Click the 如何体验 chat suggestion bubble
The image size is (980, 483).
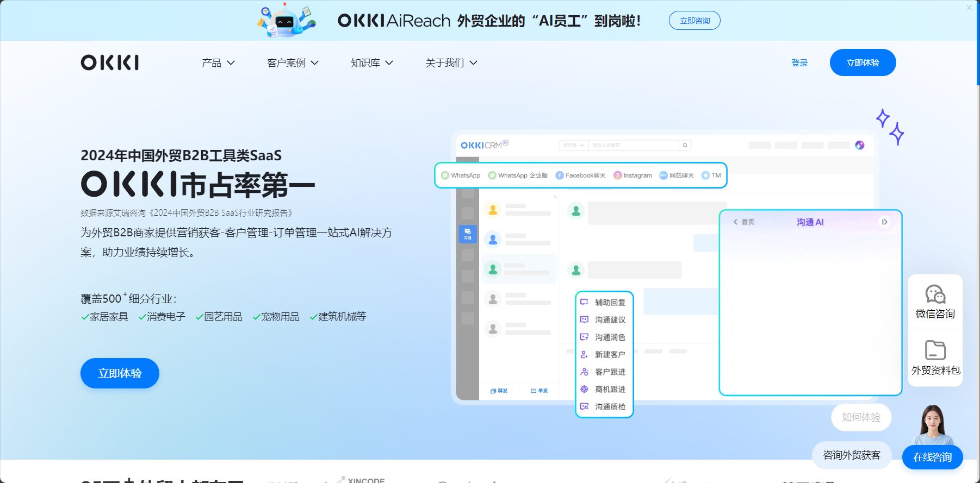click(861, 417)
